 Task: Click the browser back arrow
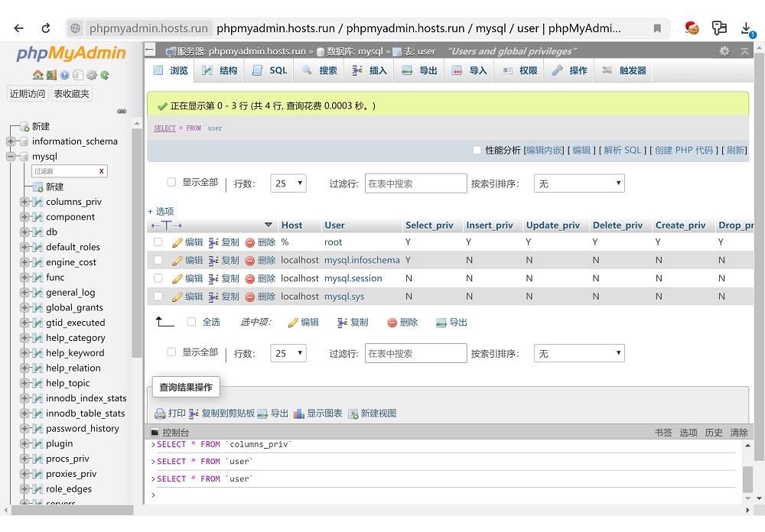tap(18, 28)
